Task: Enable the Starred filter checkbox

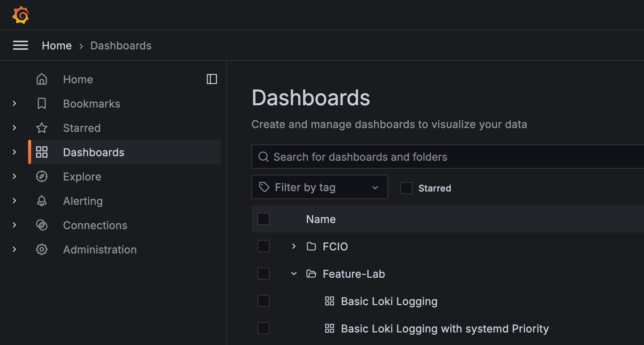Action: pyautogui.click(x=406, y=188)
